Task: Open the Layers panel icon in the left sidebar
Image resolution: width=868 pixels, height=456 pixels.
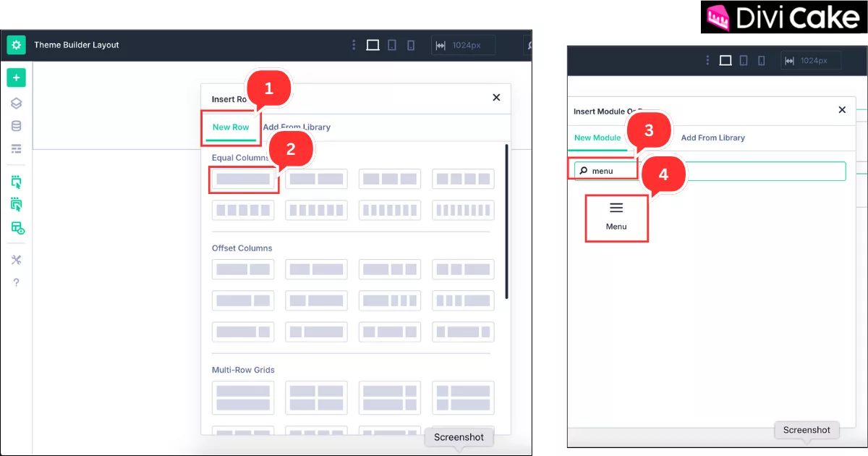Action: click(17, 104)
